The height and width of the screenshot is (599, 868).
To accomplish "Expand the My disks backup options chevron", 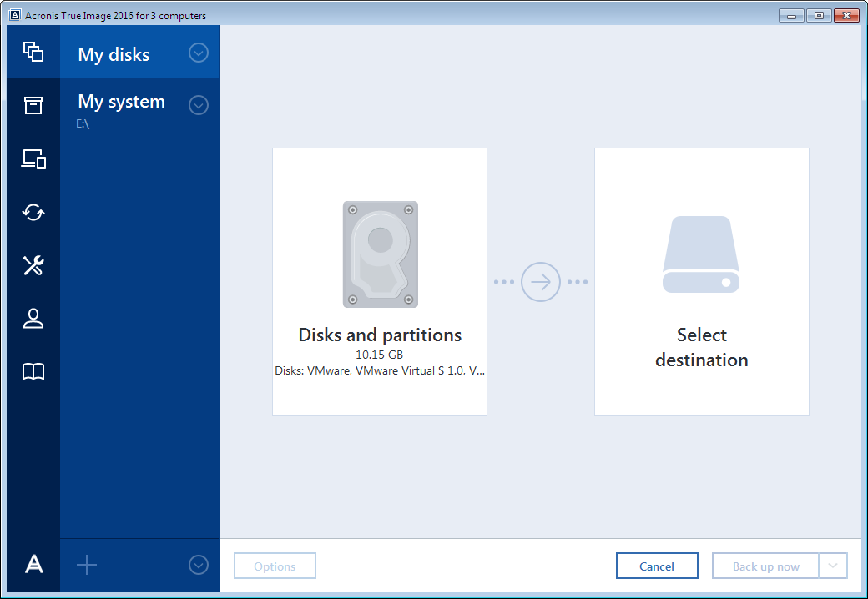I will pos(199,53).
